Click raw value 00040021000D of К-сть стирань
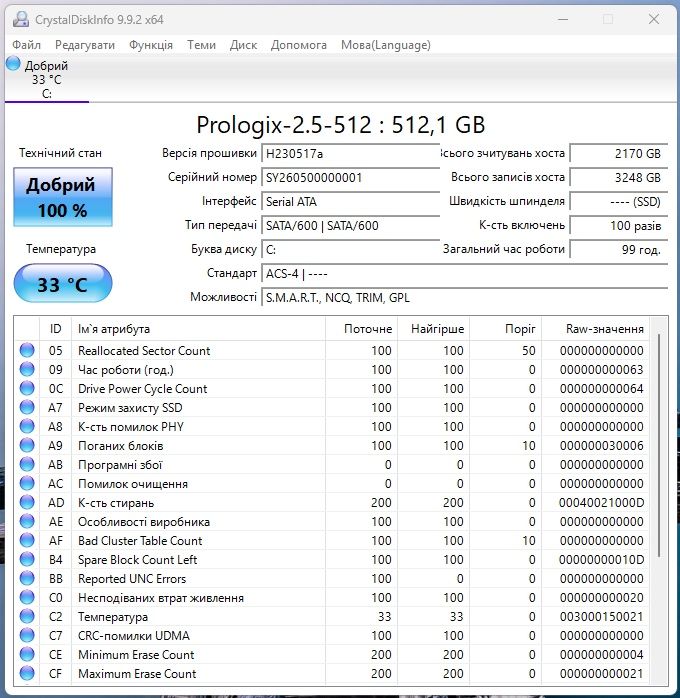 coord(601,503)
